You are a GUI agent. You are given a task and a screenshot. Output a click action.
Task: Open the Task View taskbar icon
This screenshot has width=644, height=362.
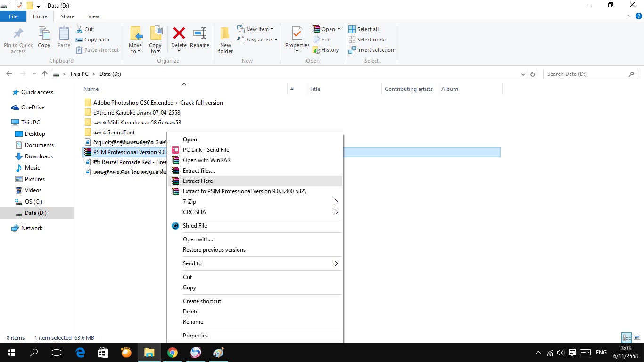tap(57, 353)
